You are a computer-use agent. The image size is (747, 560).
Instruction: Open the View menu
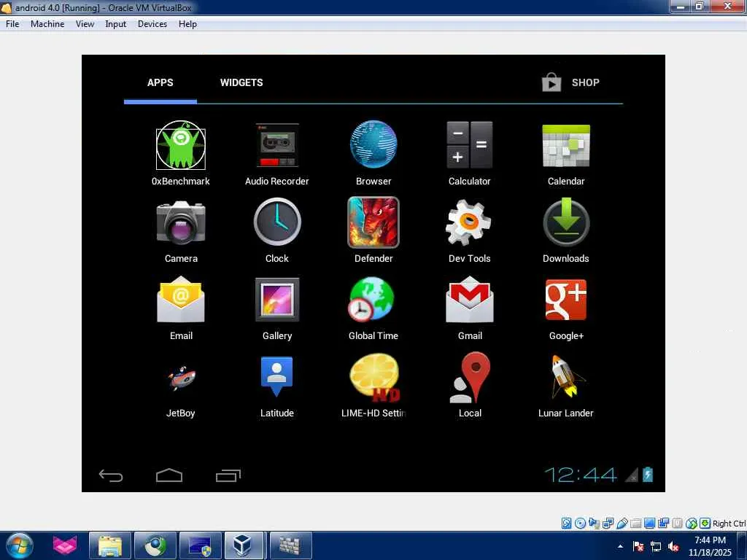[85, 24]
